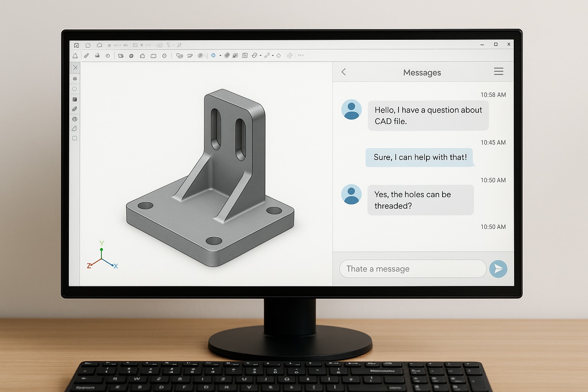
Task: Click the crossed scissors-like icon in the top row
Action: pos(179,45)
